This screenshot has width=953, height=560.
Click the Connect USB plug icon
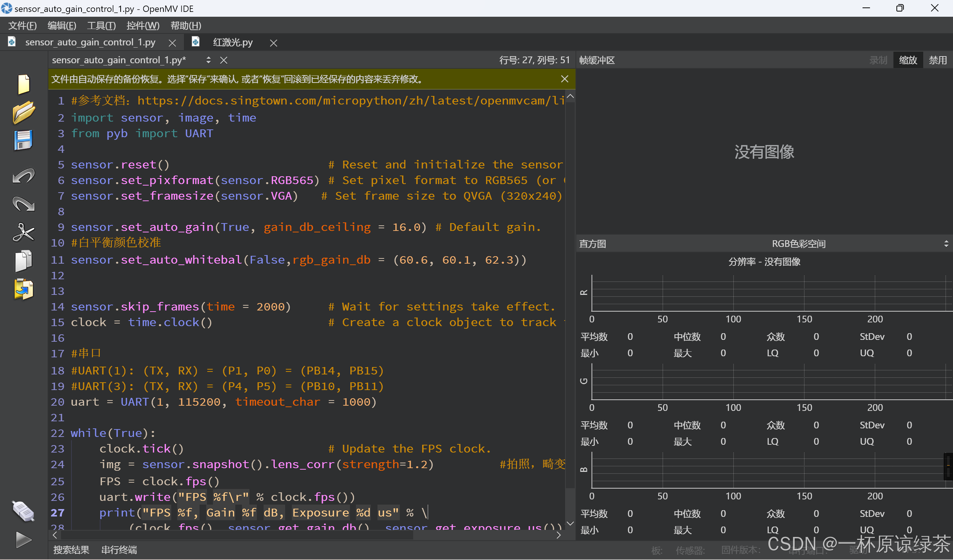[23, 511]
